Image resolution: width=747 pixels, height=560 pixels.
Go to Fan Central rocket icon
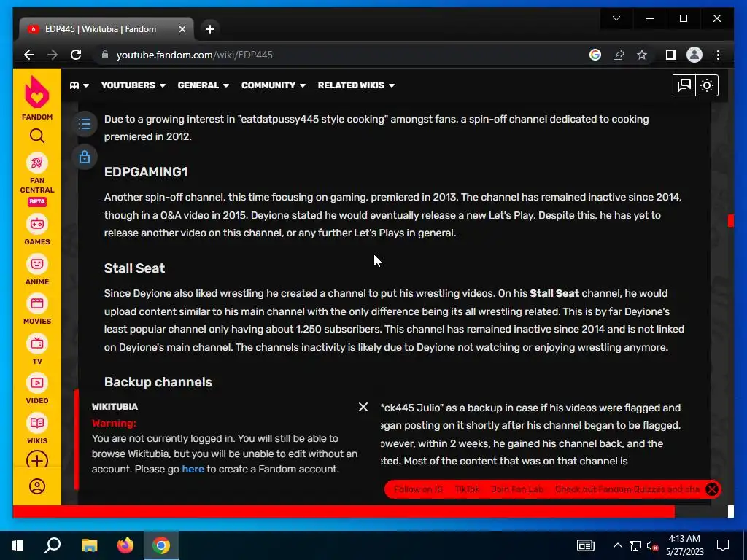tap(36, 163)
